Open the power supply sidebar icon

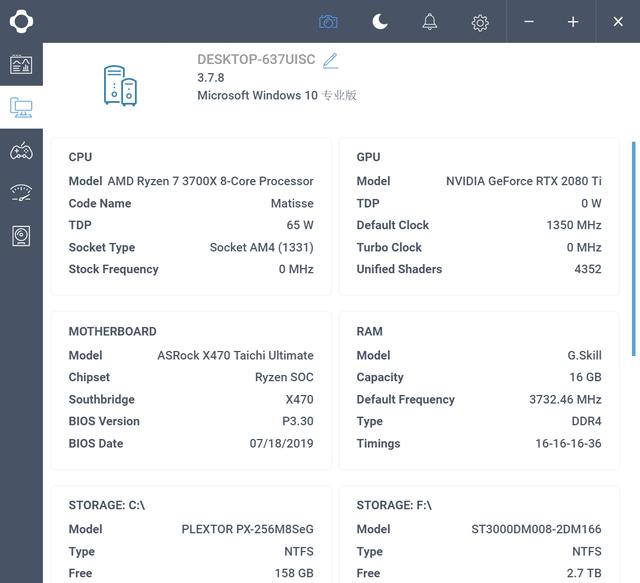tap(21, 236)
